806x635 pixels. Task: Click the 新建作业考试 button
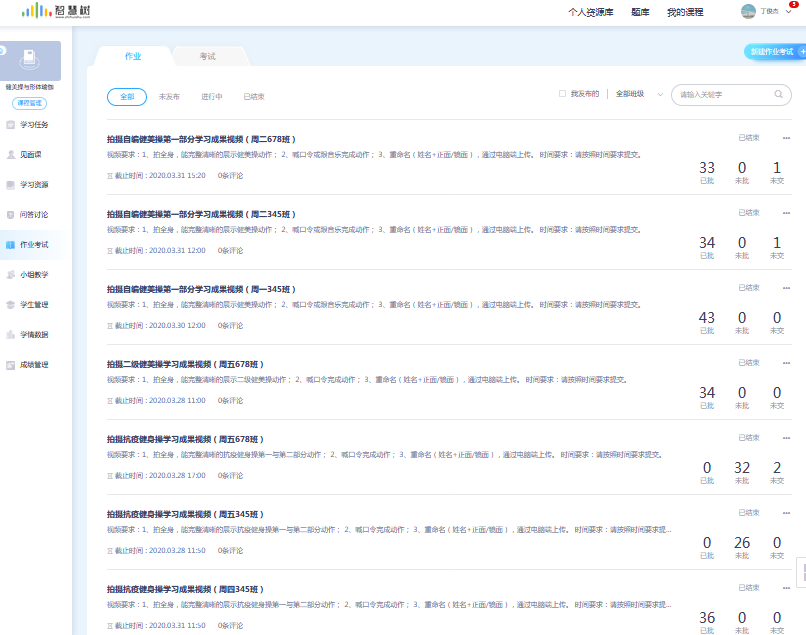[775, 51]
